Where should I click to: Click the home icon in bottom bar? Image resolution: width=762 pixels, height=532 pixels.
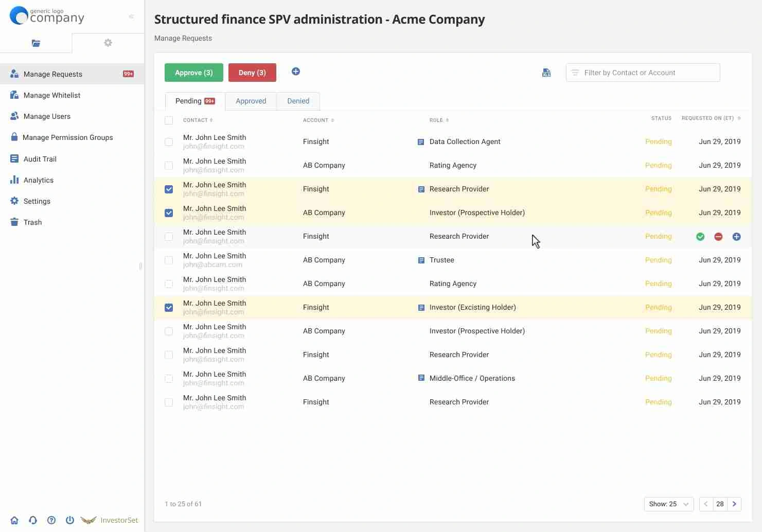[14, 520]
